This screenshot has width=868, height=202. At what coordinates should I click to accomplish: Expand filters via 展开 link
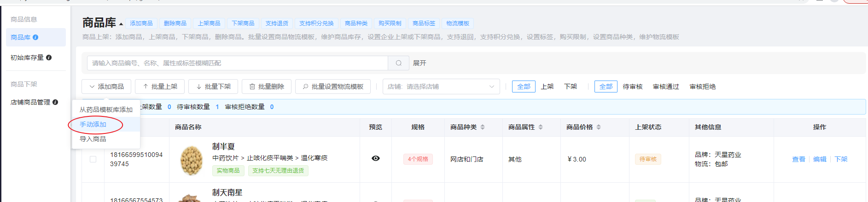419,63
